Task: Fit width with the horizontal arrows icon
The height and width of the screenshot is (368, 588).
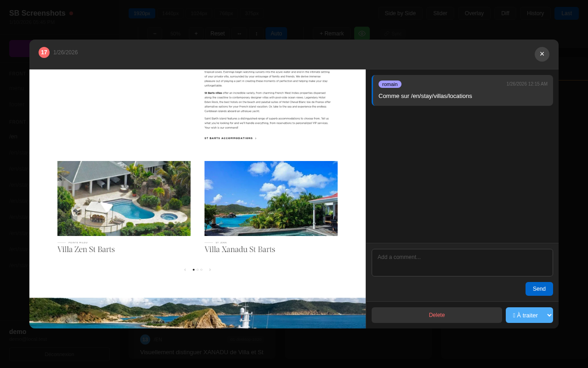Action: 239,34
